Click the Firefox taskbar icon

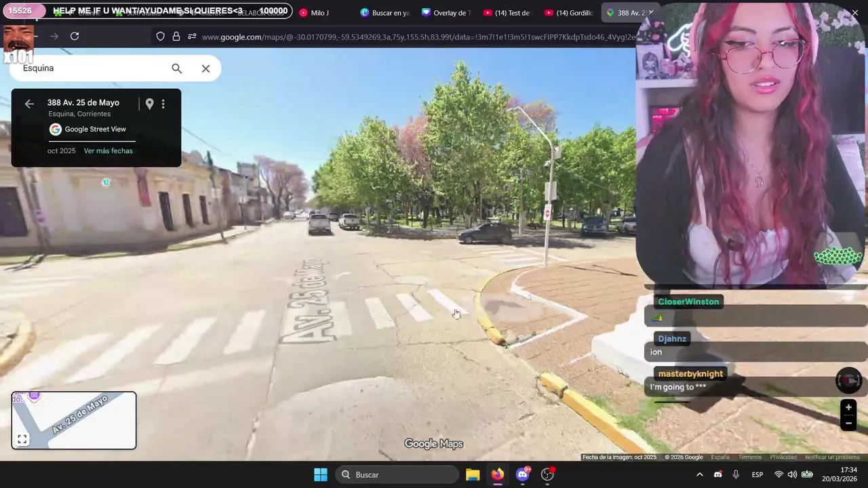(498, 474)
